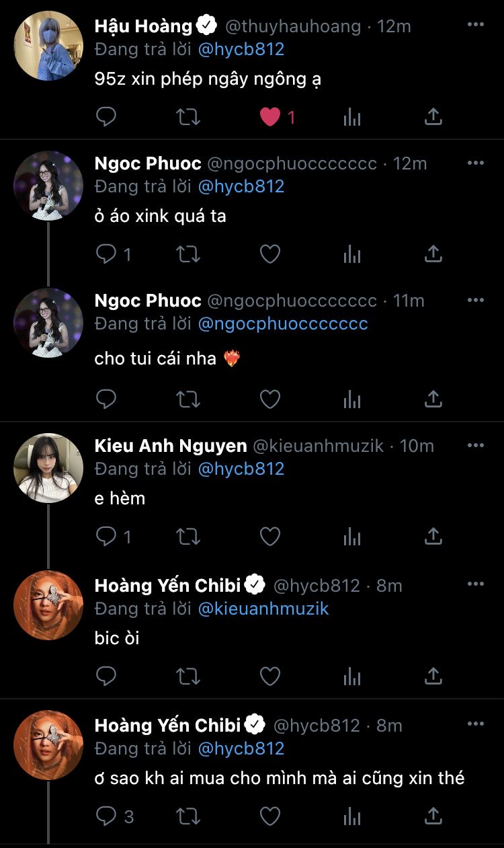
Task: Like the 'ỏ áo xink quá ta' tweet
Action: 270,254
